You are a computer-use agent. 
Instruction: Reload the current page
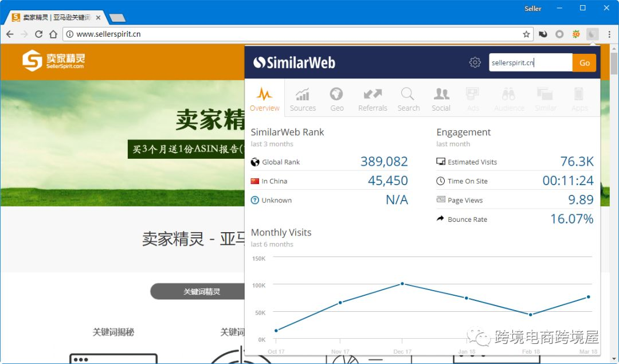(x=39, y=34)
